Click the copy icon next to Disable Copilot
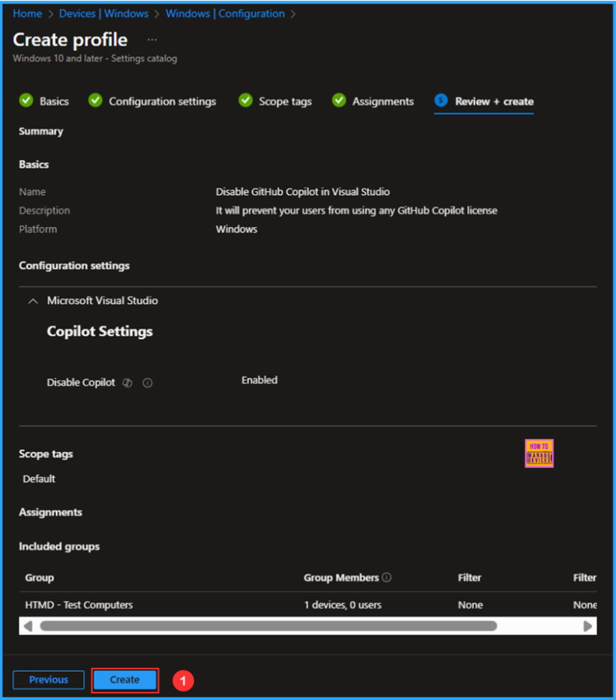This screenshot has height=700, width=616. click(128, 383)
